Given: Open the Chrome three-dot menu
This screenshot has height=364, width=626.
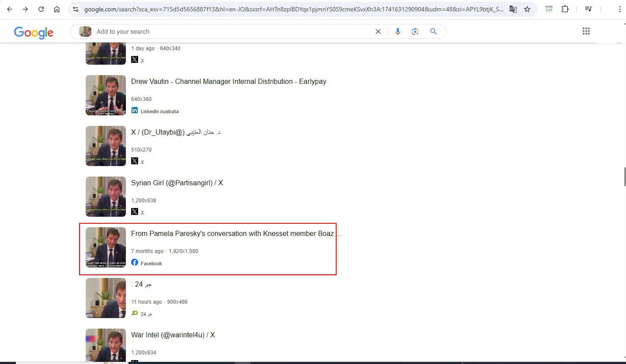Looking at the screenshot, I should pyautogui.click(x=619, y=9).
